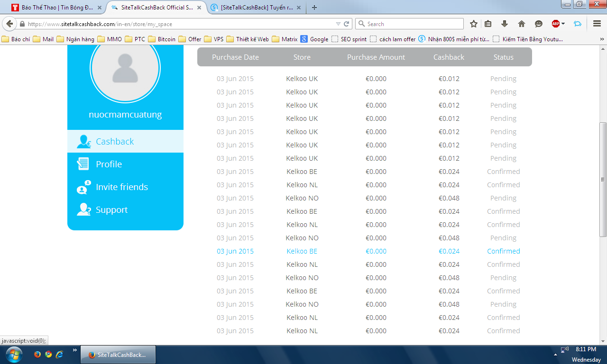
Task: Open the Adblock Plus dropdown arrow
Action: coord(563,24)
